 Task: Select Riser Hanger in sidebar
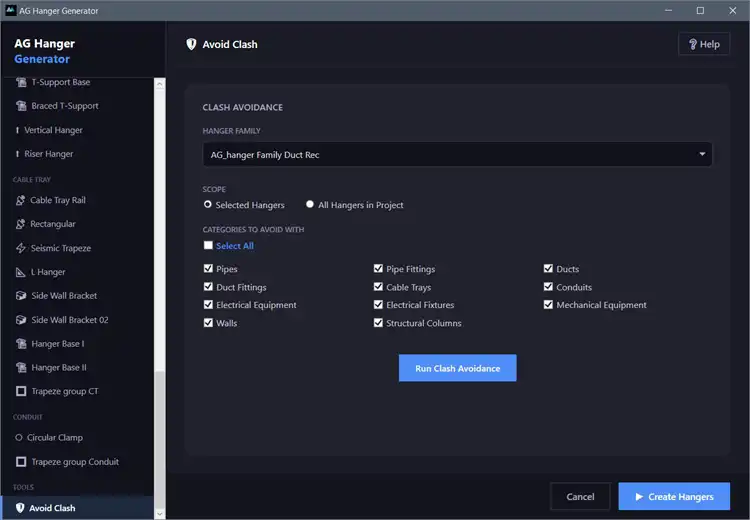click(x=77, y=154)
